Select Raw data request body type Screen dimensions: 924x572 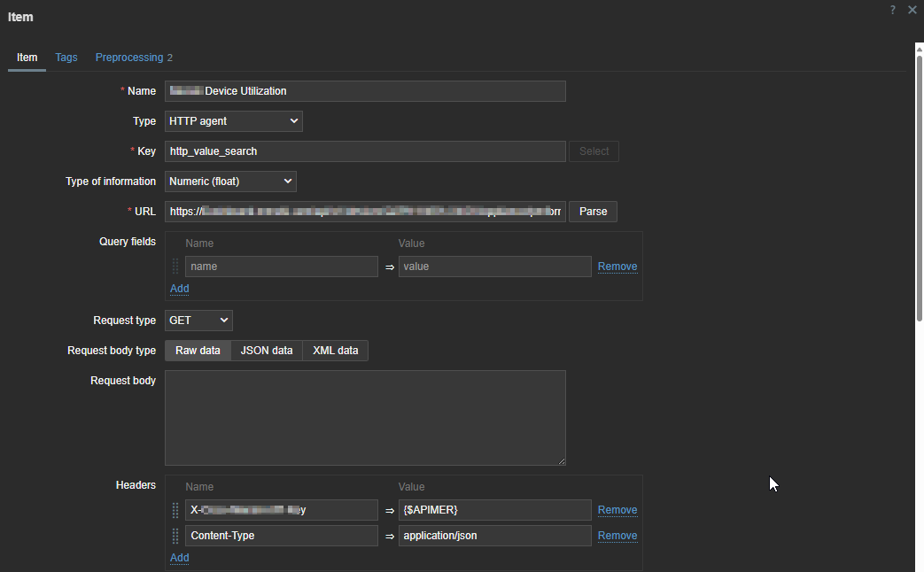pos(198,351)
